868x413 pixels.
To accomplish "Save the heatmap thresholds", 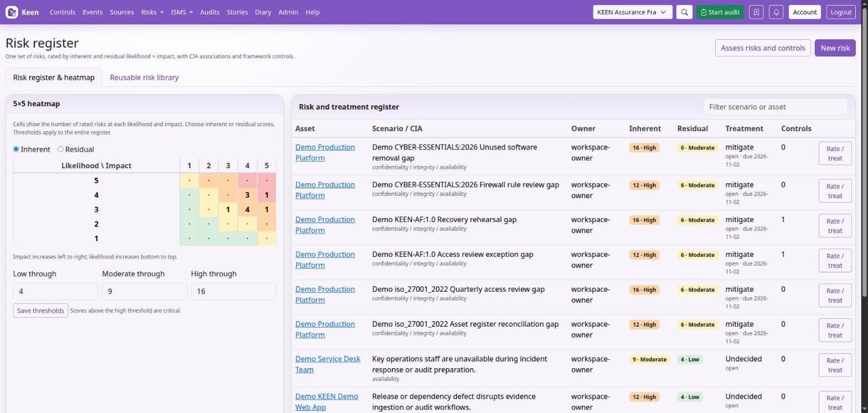I will (x=40, y=311).
